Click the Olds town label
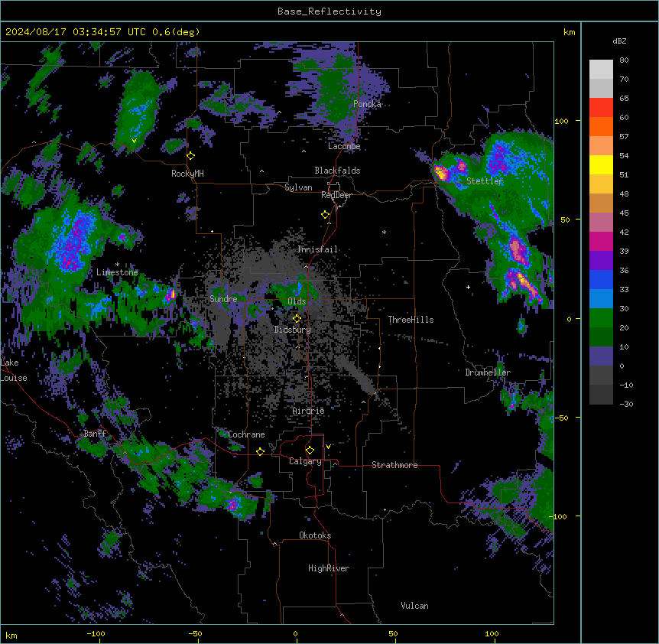Screen dimensions: 659x644 297,301
